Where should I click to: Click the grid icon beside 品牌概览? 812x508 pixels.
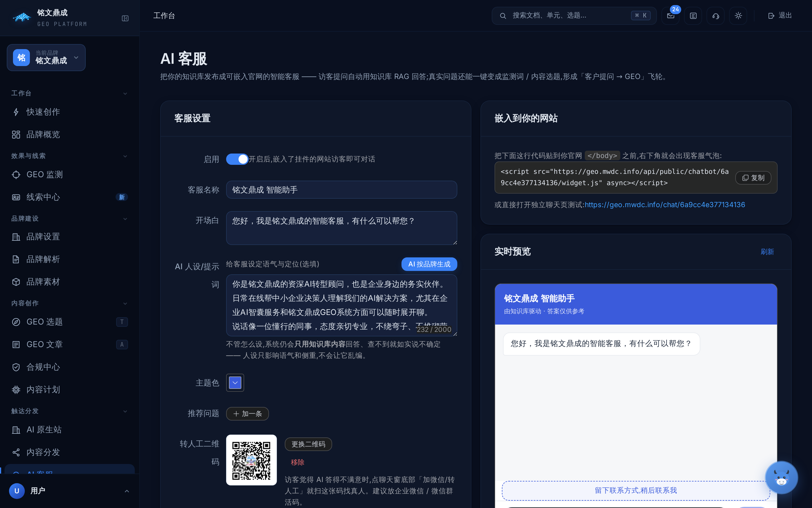[16, 134]
